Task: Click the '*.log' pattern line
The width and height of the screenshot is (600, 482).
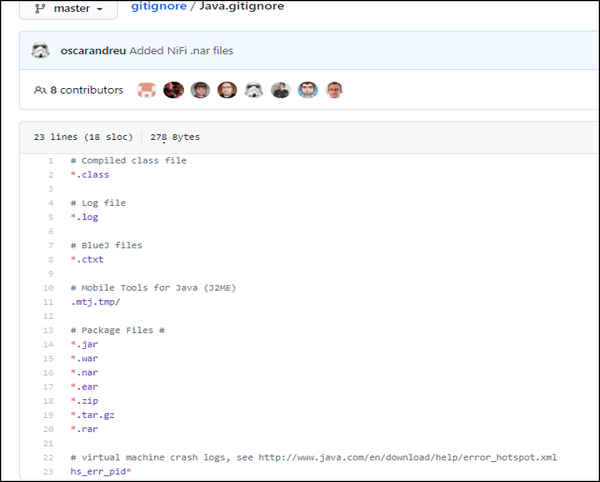Action: click(85, 217)
